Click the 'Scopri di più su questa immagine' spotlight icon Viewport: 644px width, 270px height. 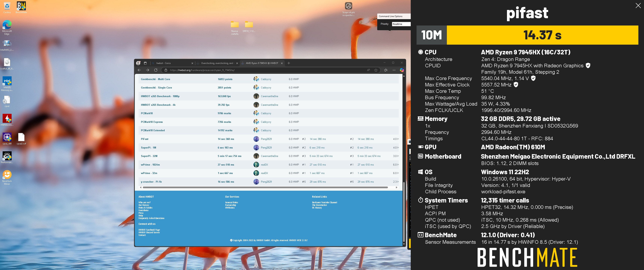(349, 9)
